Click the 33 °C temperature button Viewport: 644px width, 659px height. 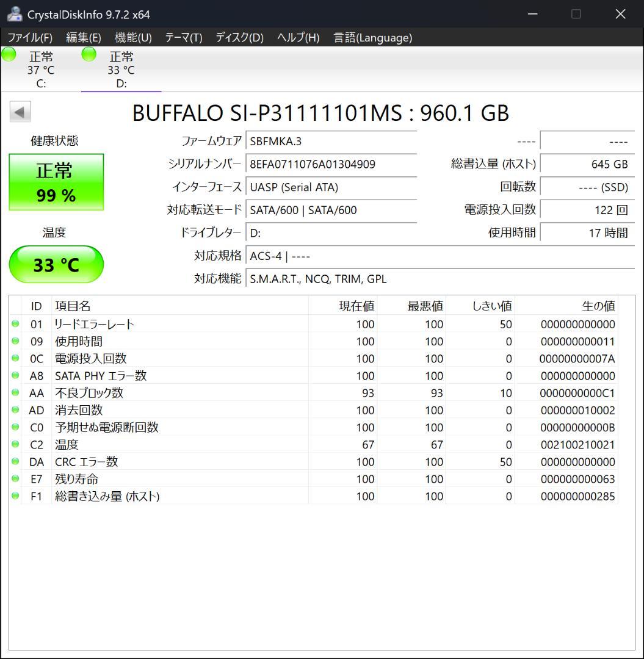point(56,264)
